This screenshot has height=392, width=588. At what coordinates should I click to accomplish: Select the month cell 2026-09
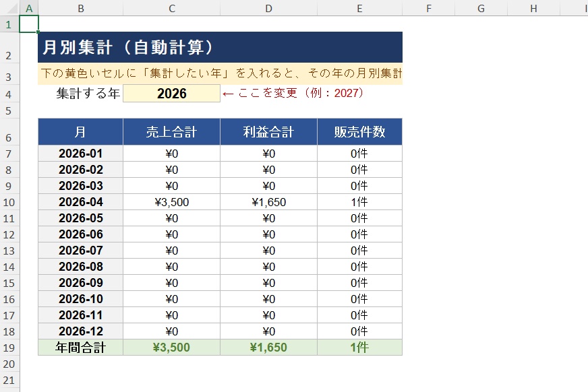click(81, 283)
